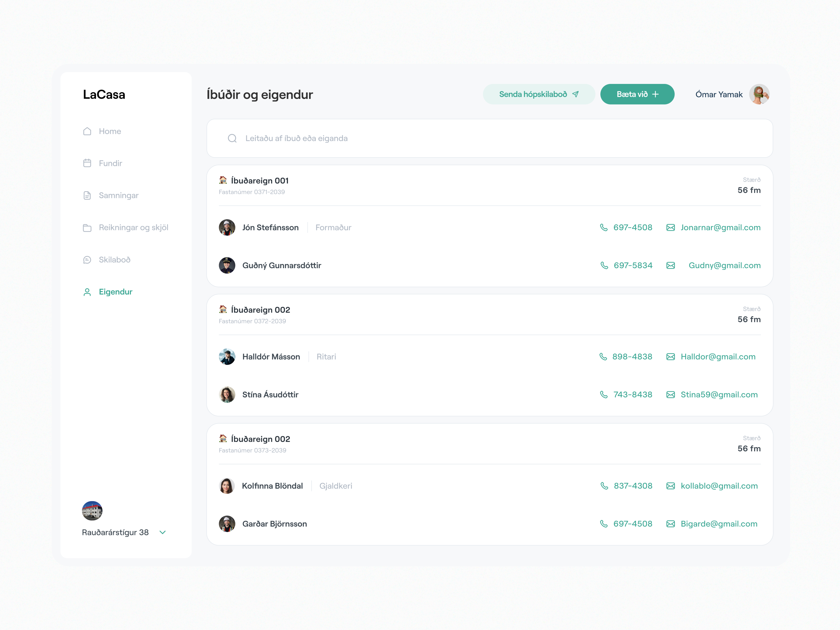Open Reikningar og skjöl folder icon
Image resolution: width=840 pixels, height=630 pixels.
87,228
